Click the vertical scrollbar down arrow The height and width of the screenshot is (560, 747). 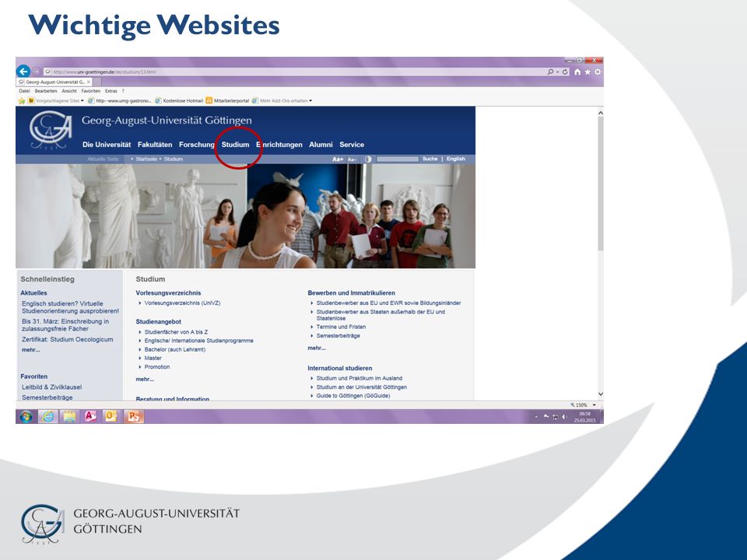(x=601, y=394)
